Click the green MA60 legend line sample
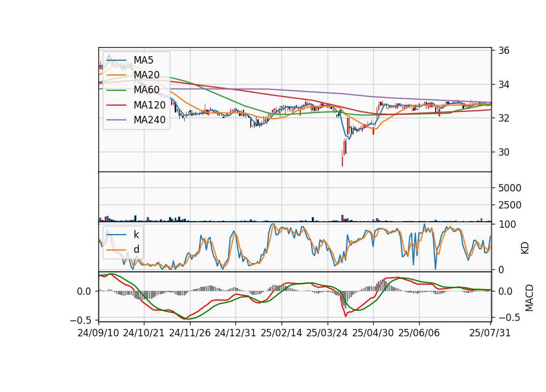546x392 pixels. click(116, 90)
